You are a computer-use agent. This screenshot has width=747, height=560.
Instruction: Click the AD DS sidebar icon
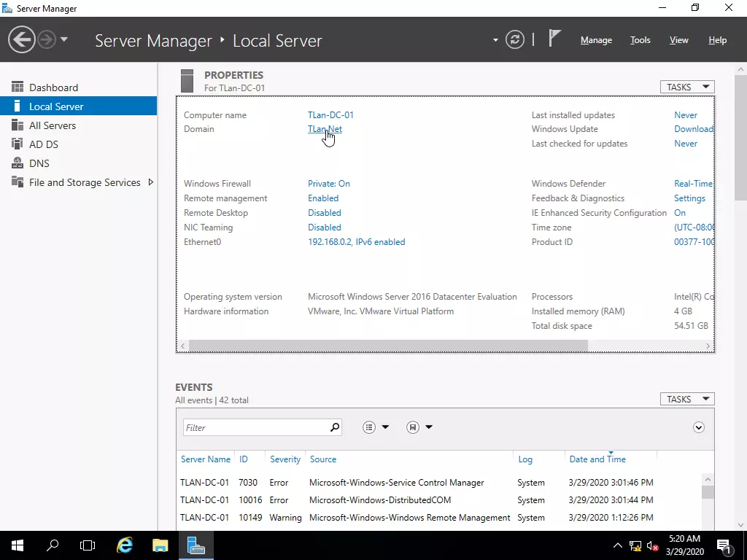(18, 144)
